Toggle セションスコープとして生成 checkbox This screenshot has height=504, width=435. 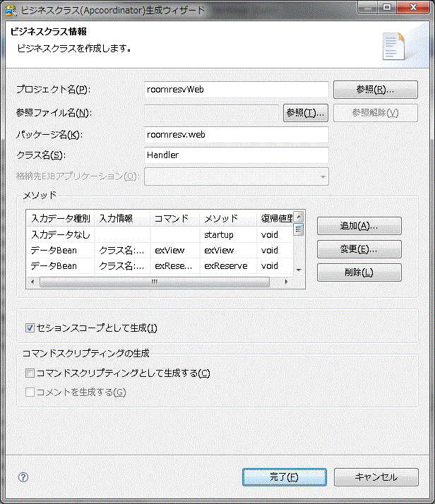(x=30, y=328)
